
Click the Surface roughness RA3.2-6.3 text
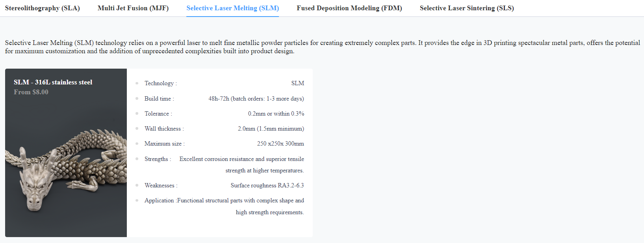pyautogui.click(x=267, y=185)
